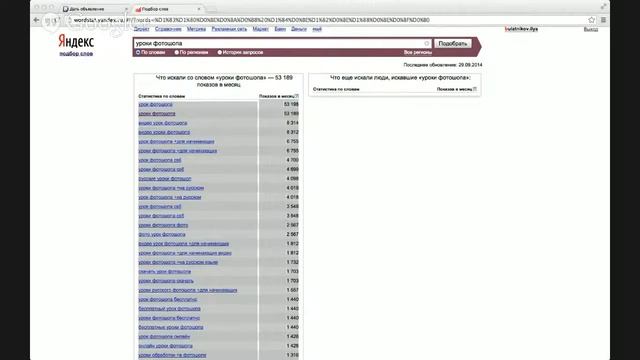Open 'видео урок фотошопа' keyword, 8 314
Screen dimensions: 640x360
[163, 123]
